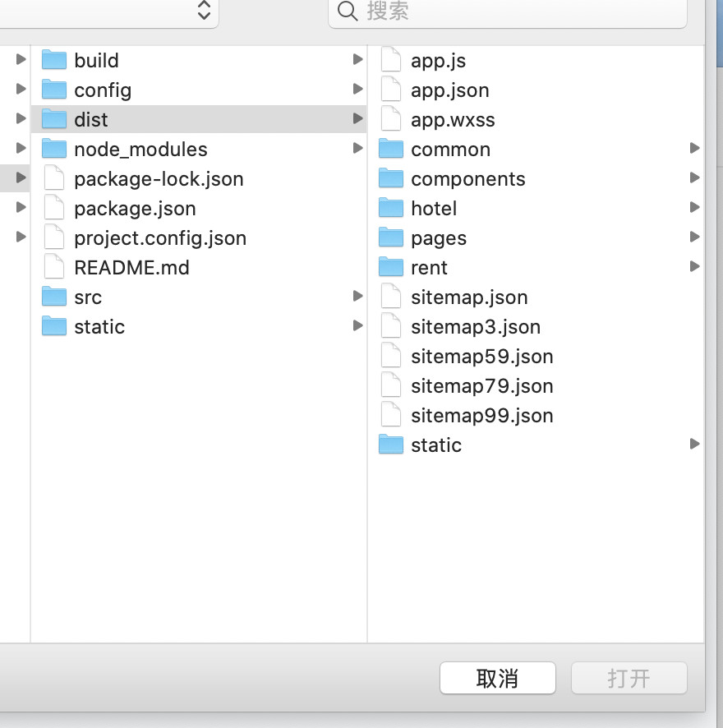Viewport: 723px width, 728px height.
Task: Select the node_modules folder name
Action: 140,150
